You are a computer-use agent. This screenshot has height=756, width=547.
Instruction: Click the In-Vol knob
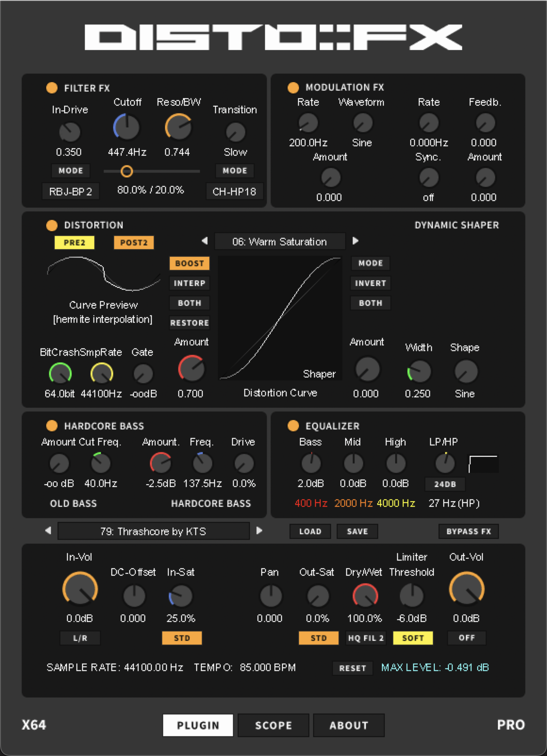click(x=80, y=589)
